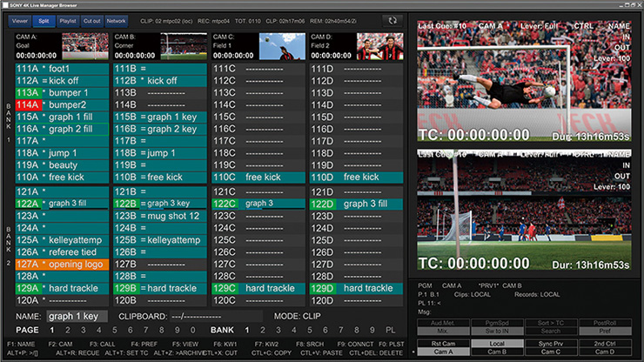Switch to the Cut out tab
Viewport: 644px width, 362px height.
(x=92, y=19)
